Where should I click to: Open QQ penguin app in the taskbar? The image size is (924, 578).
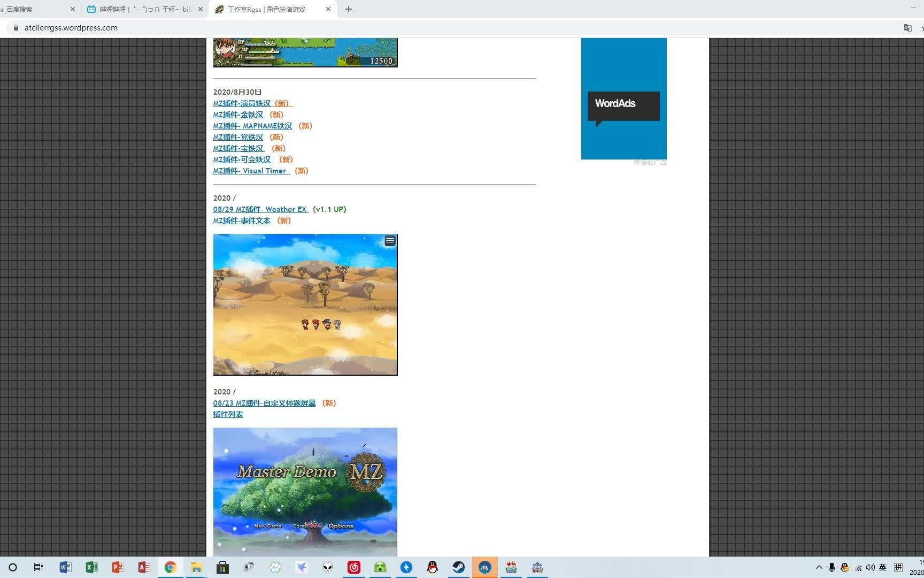[432, 567]
